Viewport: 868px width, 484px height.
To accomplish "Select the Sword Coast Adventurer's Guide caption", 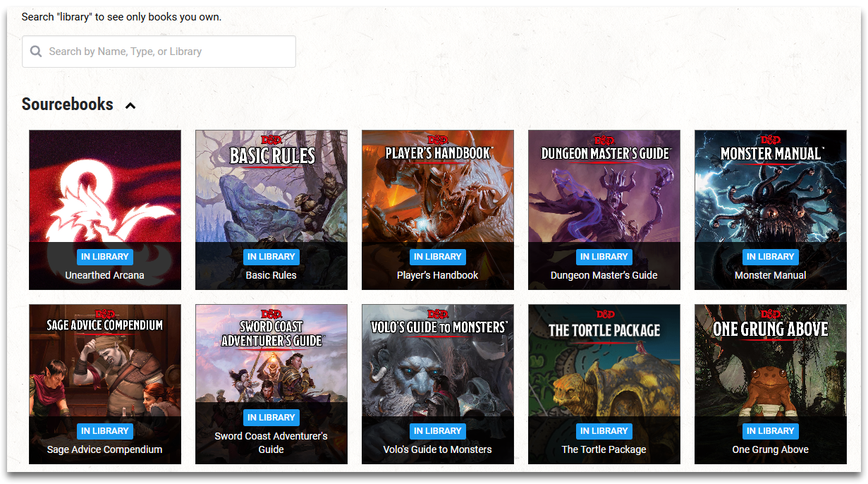I will click(271, 442).
